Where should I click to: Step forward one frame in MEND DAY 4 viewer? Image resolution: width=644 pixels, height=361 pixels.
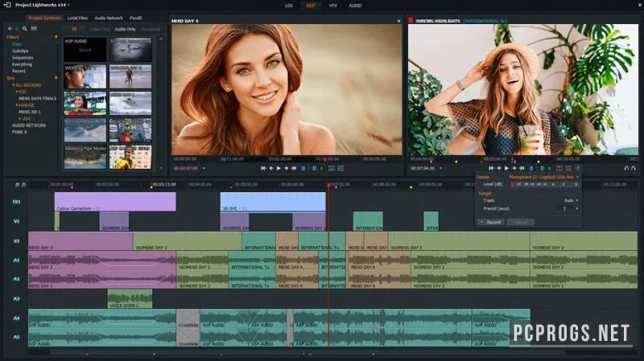click(287, 168)
